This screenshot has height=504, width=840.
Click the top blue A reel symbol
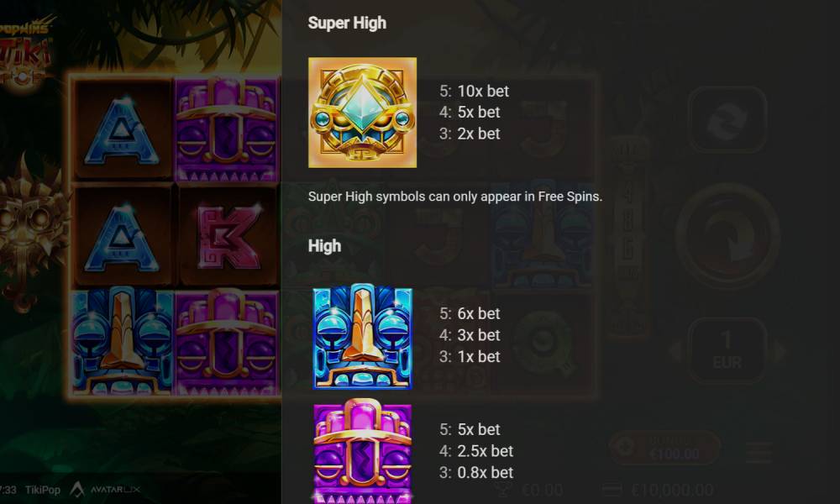point(122,130)
